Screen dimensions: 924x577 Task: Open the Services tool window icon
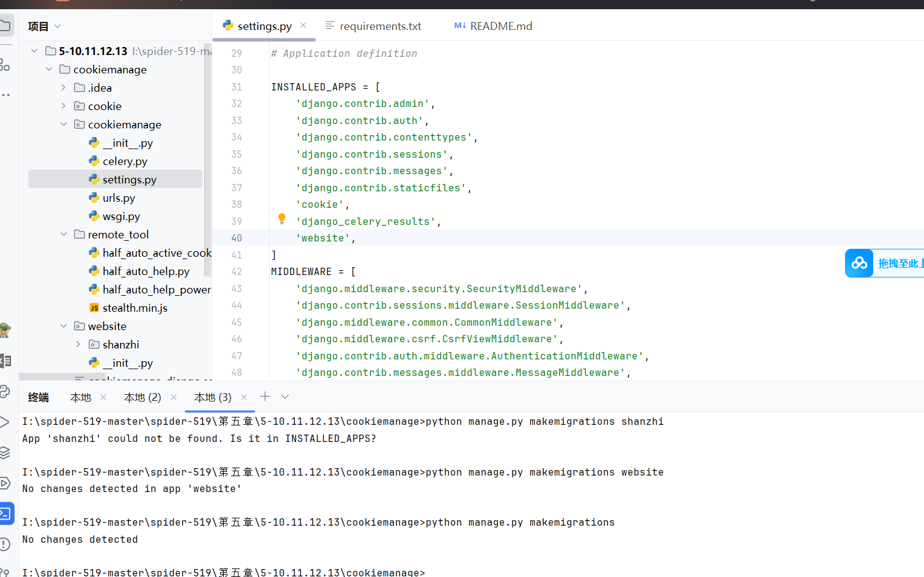[x=5, y=483]
